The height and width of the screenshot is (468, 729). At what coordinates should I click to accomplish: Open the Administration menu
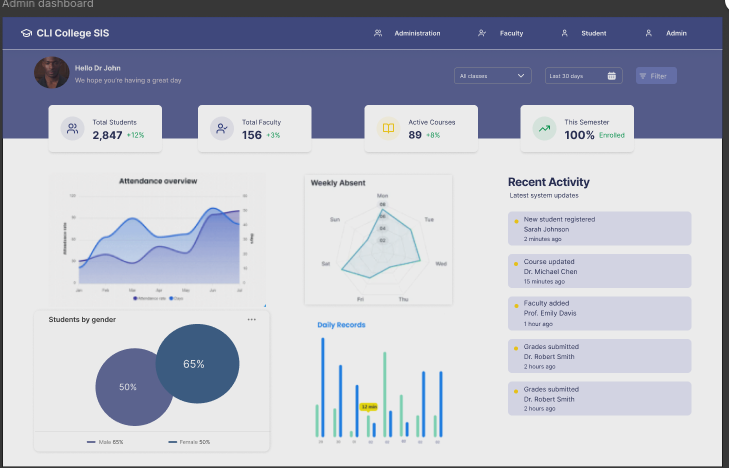(408, 34)
